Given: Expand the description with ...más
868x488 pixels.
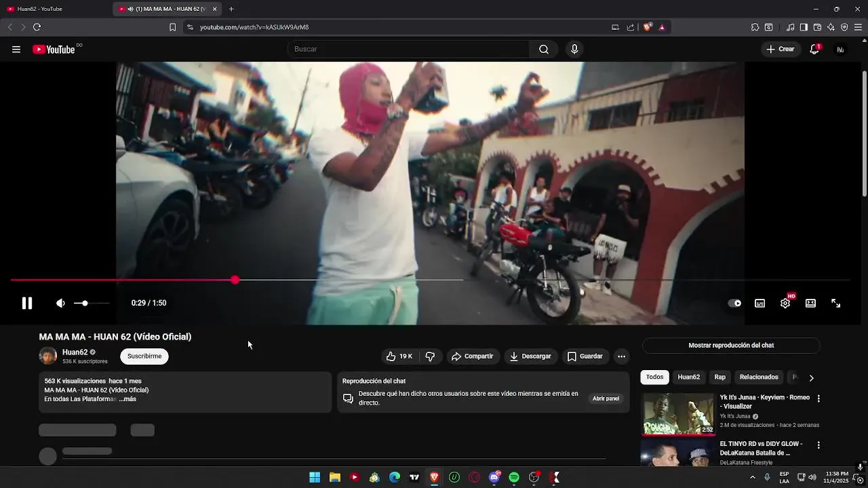Looking at the screenshot, I should 127,399.
